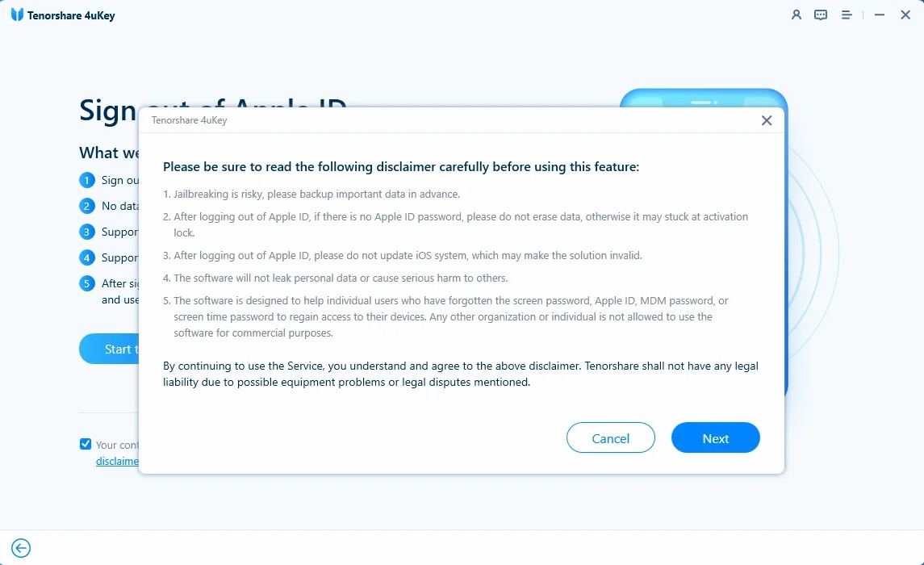Viewport: 924px width, 565px height.
Task: Open the hamburger menu icon
Action: pyautogui.click(x=847, y=15)
